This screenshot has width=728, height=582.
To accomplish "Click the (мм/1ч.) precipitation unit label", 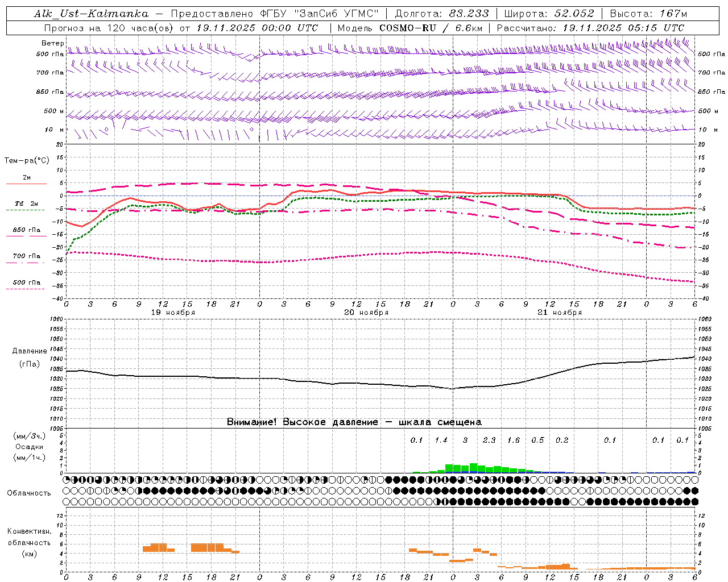I will 30,458.
